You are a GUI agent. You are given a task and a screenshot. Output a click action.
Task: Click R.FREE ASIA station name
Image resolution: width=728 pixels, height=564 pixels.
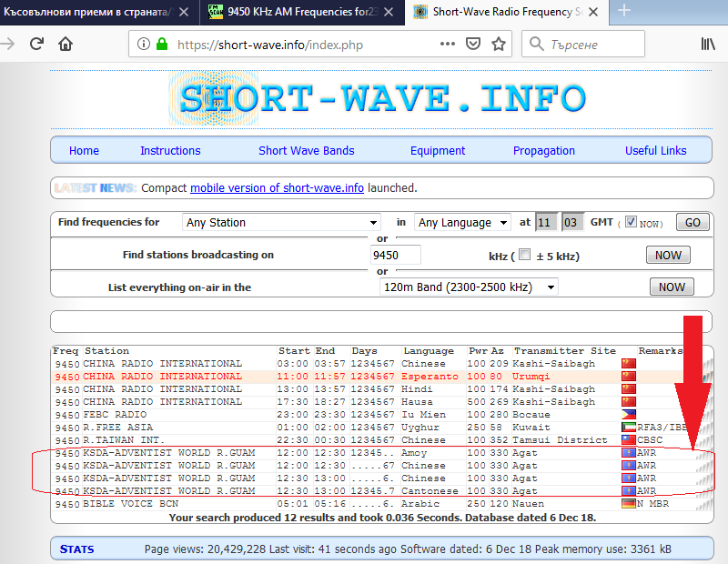[x=118, y=427]
